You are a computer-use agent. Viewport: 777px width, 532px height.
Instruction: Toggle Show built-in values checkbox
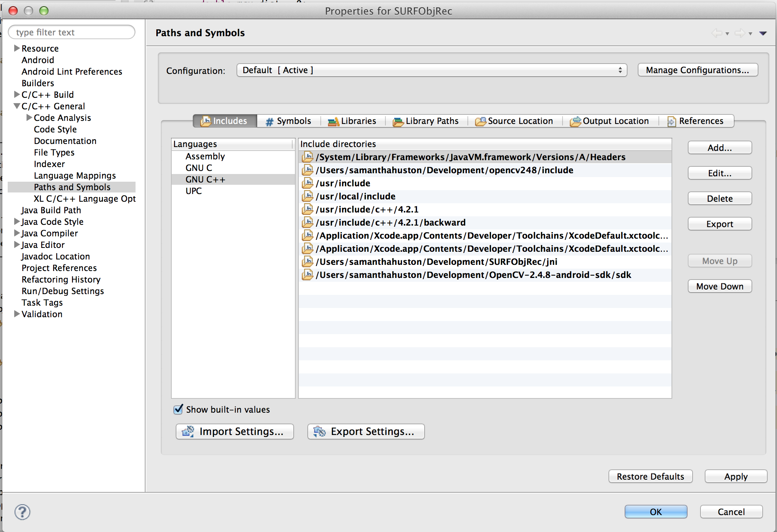tap(178, 409)
